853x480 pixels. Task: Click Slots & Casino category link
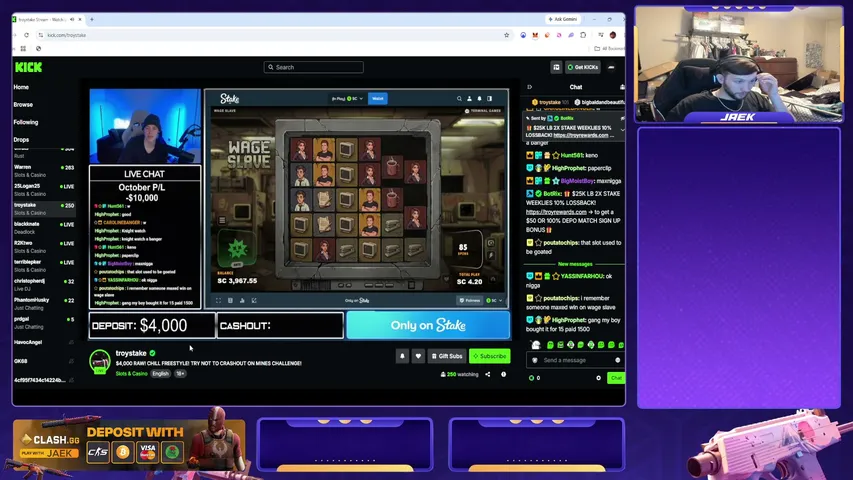tap(131, 374)
